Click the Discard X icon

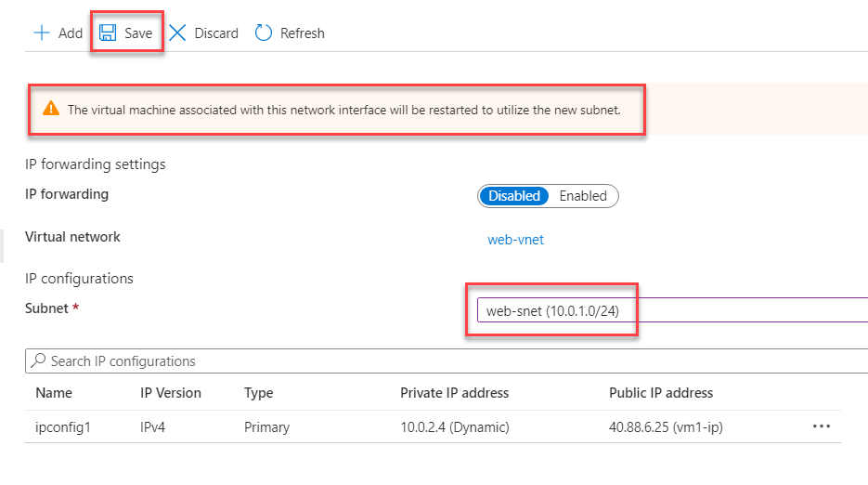pyautogui.click(x=177, y=33)
